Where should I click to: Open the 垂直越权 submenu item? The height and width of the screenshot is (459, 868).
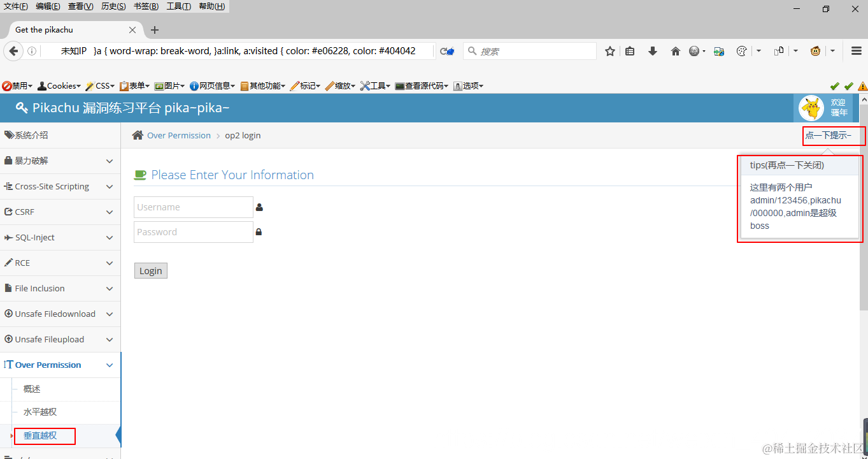[x=40, y=435]
